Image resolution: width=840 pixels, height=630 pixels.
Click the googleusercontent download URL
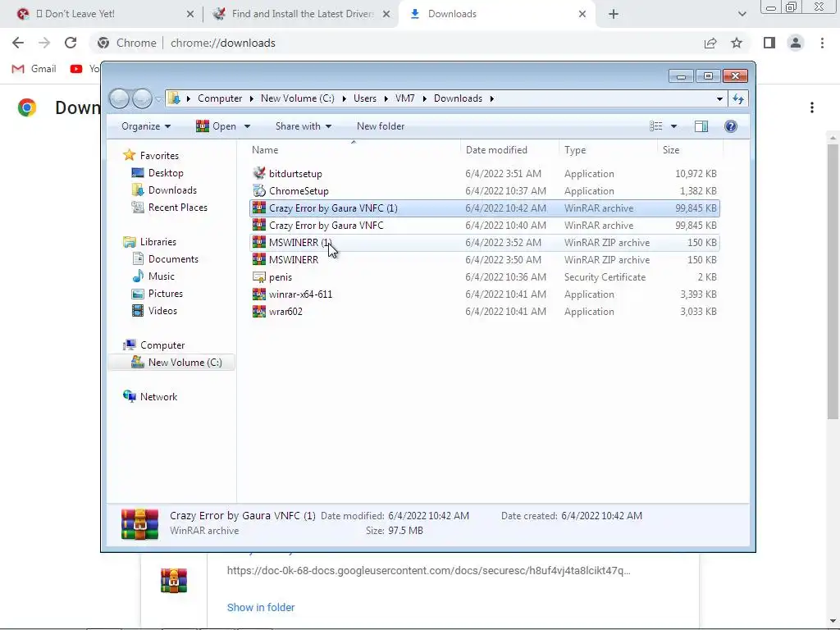[x=428, y=571]
